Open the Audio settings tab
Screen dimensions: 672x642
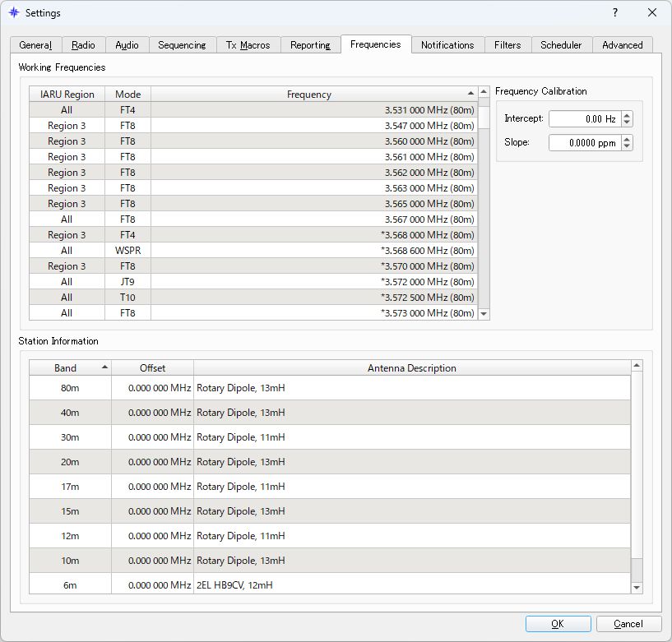pos(127,45)
